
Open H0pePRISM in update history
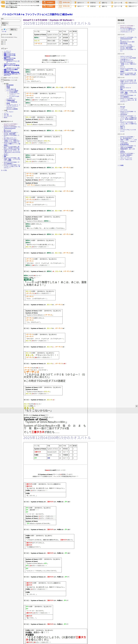click(x=123, y=115)
